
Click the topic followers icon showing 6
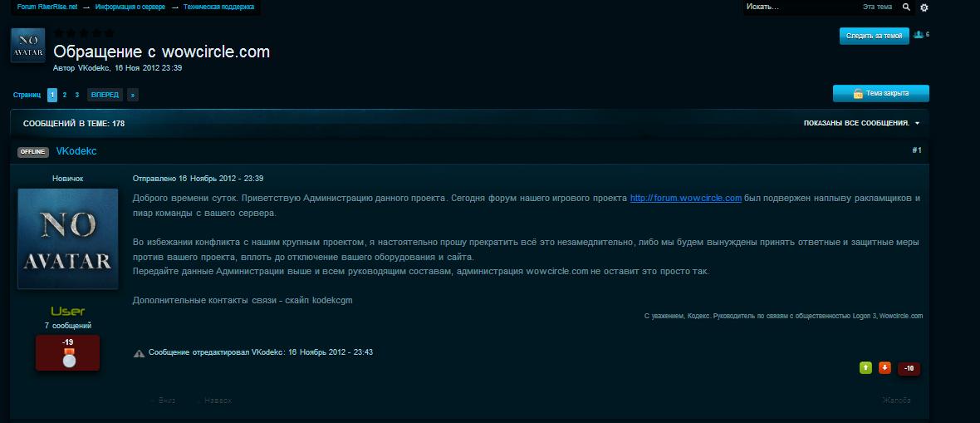coord(921,35)
